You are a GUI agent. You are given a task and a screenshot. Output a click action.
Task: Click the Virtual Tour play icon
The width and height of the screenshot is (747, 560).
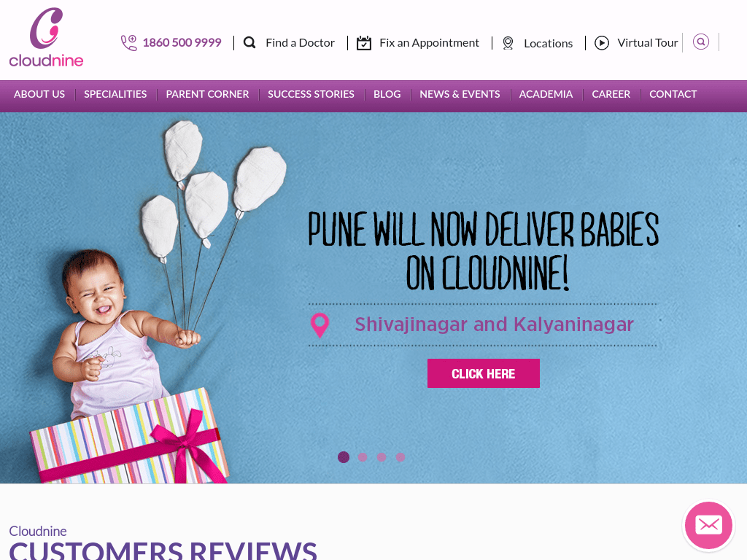point(602,43)
